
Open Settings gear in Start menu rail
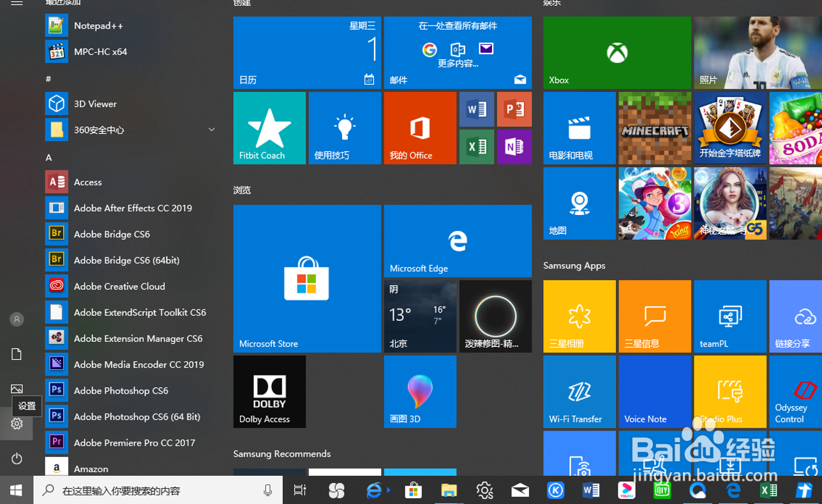(17, 424)
